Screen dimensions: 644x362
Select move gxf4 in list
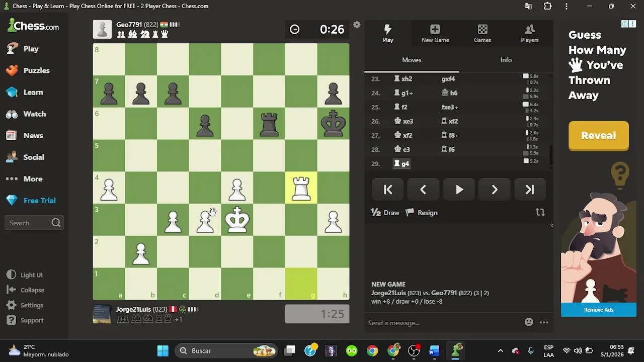pos(448,79)
